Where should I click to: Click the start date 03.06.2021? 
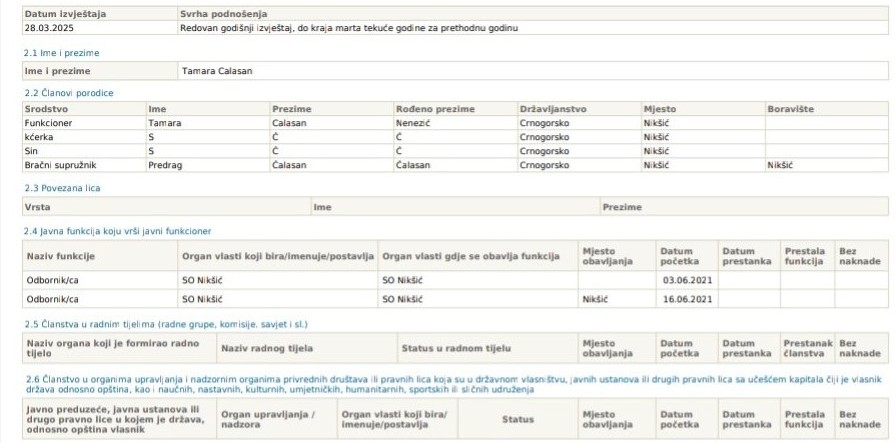point(684,280)
